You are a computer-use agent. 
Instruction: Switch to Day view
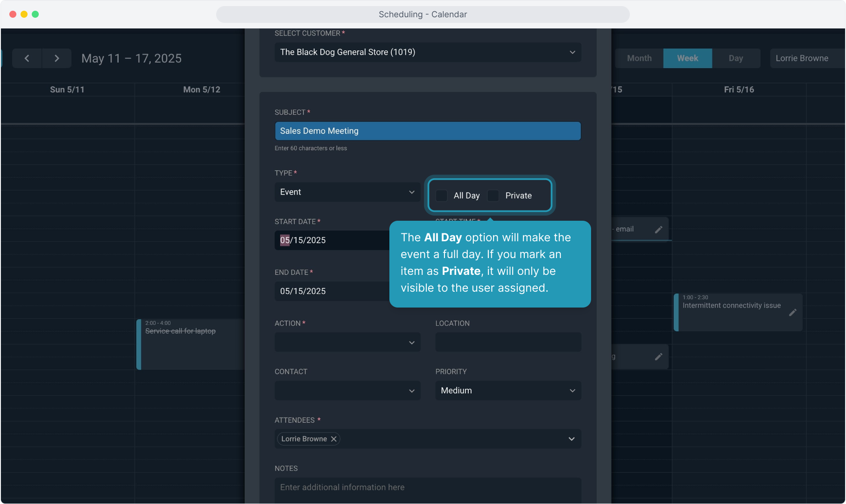[x=736, y=58]
